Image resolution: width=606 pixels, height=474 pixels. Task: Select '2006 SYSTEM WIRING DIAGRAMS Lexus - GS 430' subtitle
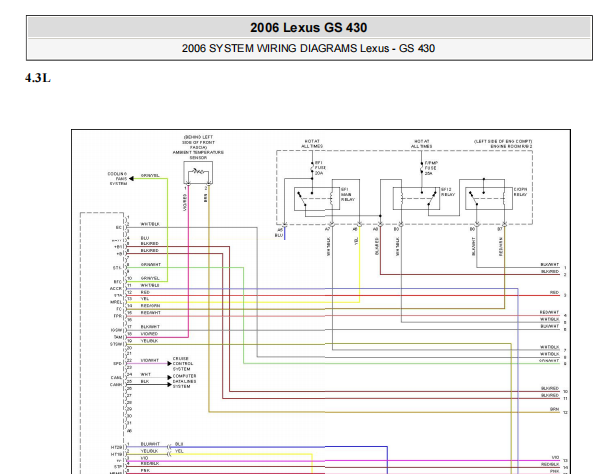[x=308, y=48]
